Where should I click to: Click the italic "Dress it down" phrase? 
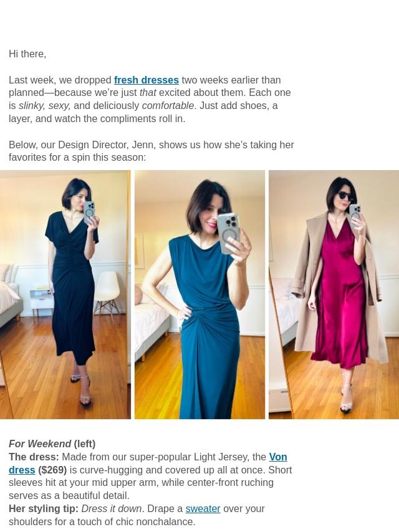[x=112, y=509]
